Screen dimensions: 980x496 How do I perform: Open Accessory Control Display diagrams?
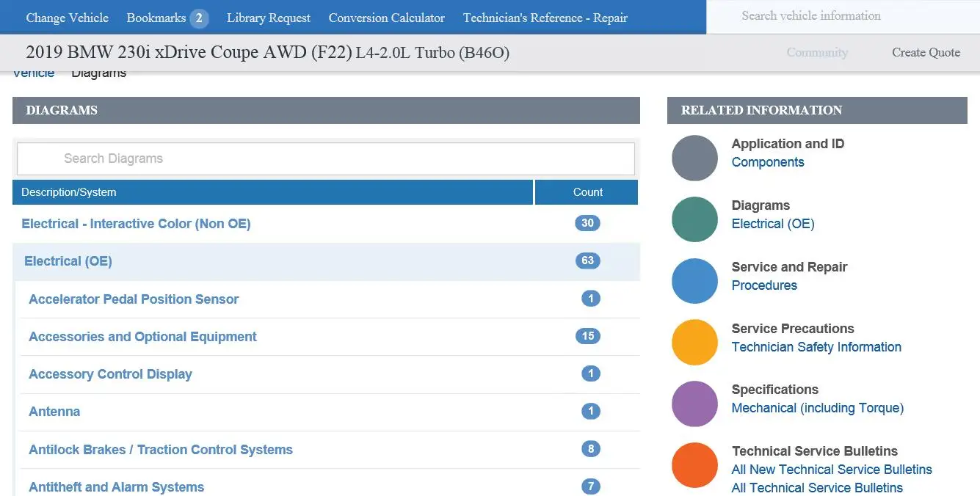(x=110, y=374)
